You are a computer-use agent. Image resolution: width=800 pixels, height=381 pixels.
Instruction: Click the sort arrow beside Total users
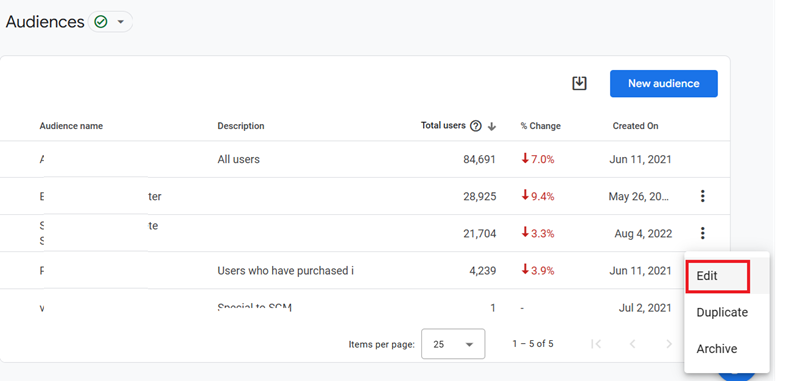point(492,126)
